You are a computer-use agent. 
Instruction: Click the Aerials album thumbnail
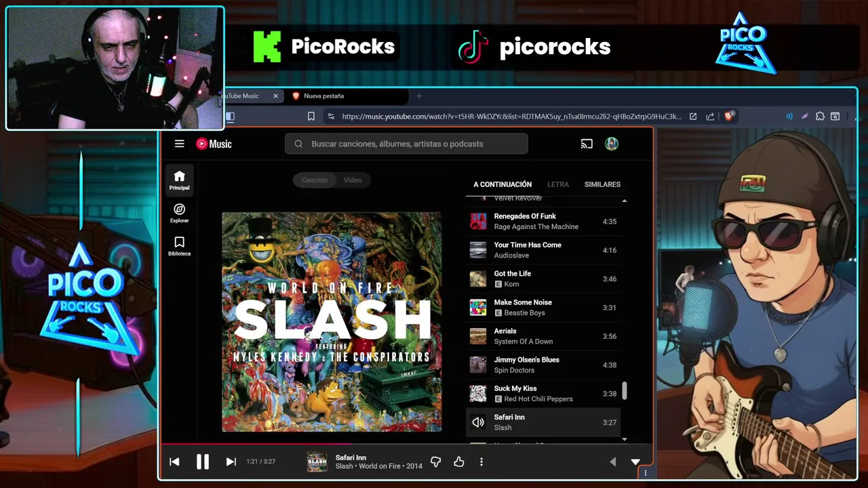click(x=478, y=336)
